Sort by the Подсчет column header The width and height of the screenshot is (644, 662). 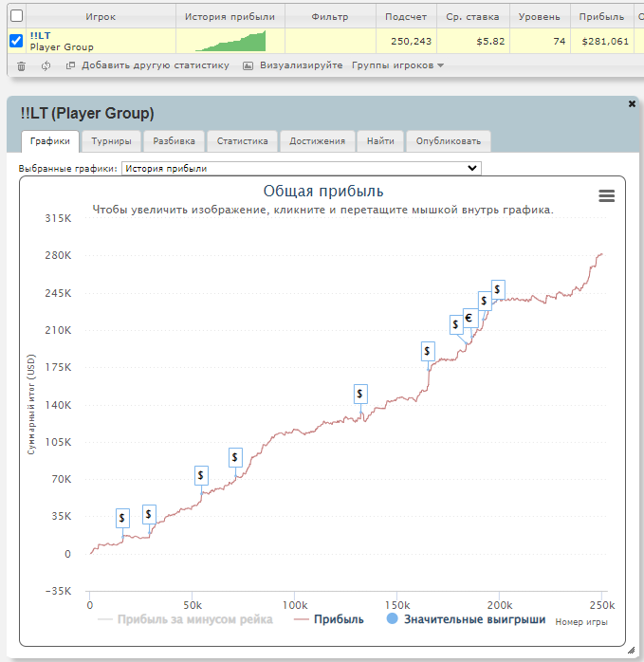click(406, 17)
